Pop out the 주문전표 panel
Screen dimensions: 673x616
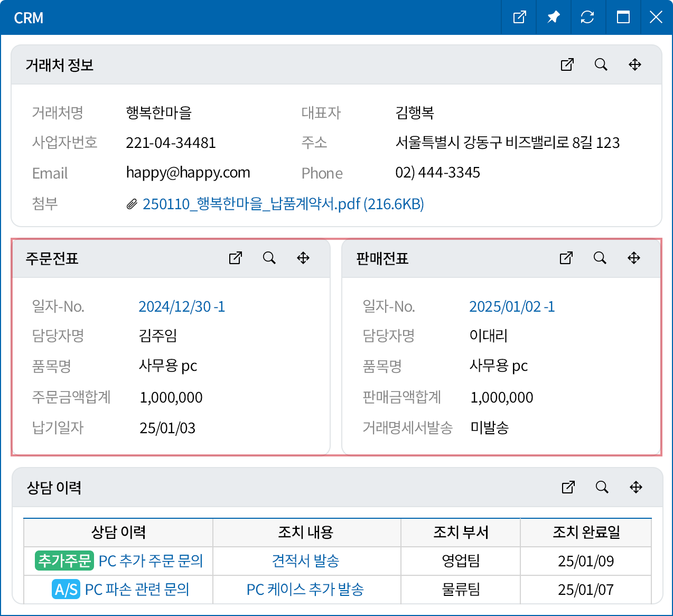pos(236,258)
